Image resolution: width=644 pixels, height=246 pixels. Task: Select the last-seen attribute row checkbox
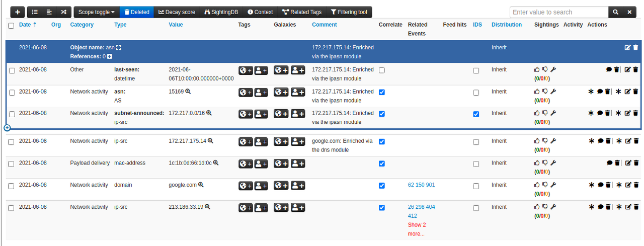pos(12,71)
